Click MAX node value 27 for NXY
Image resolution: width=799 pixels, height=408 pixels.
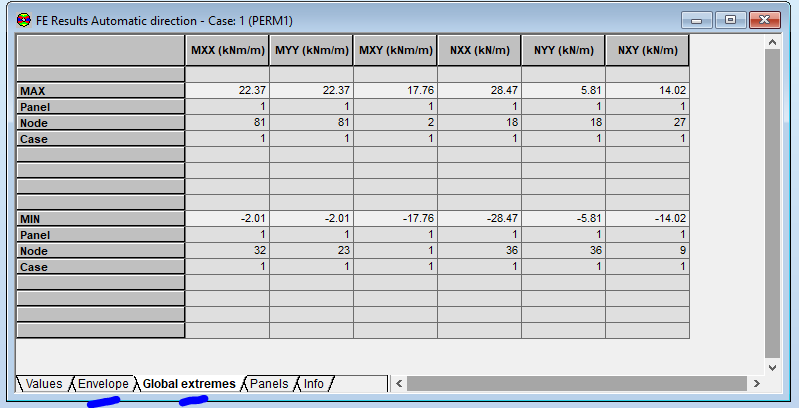tap(648, 122)
